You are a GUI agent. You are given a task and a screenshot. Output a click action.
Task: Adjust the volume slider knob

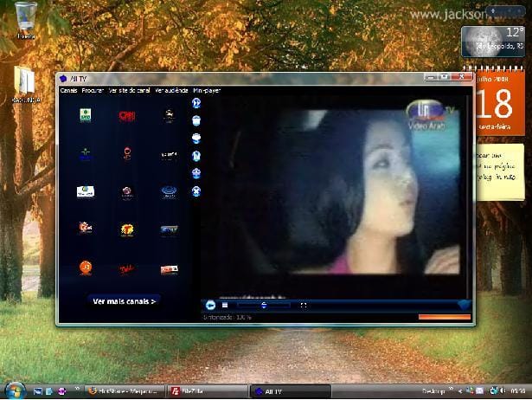coord(264,306)
